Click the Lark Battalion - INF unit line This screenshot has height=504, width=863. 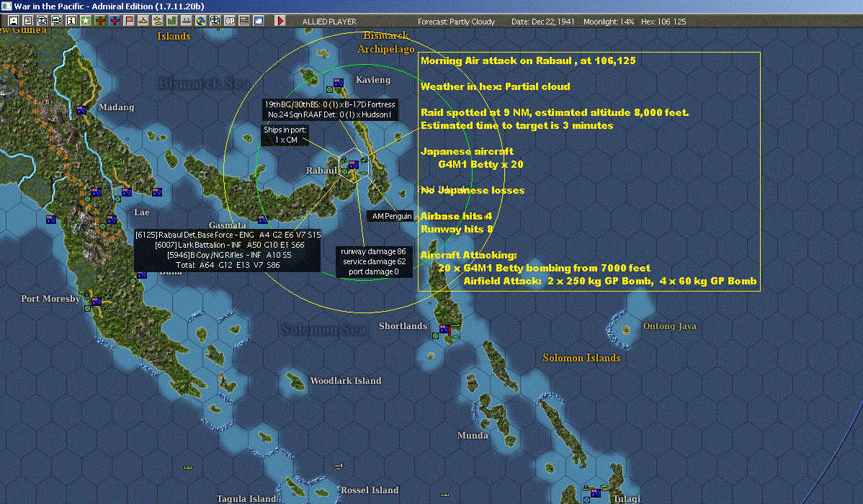pyautogui.click(x=229, y=245)
